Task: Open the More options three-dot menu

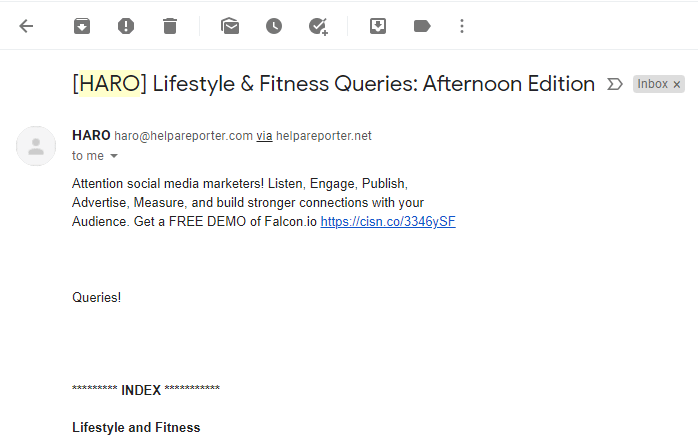Action: [x=462, y=26]
